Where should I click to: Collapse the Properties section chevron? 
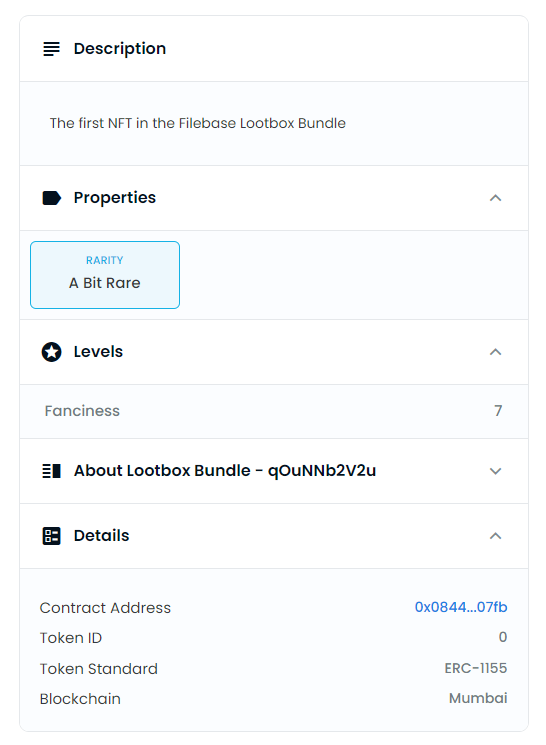pos(495,198)
